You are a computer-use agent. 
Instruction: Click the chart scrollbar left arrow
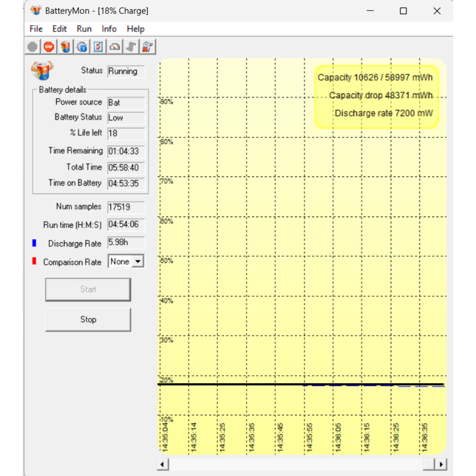tap(163, 465)
